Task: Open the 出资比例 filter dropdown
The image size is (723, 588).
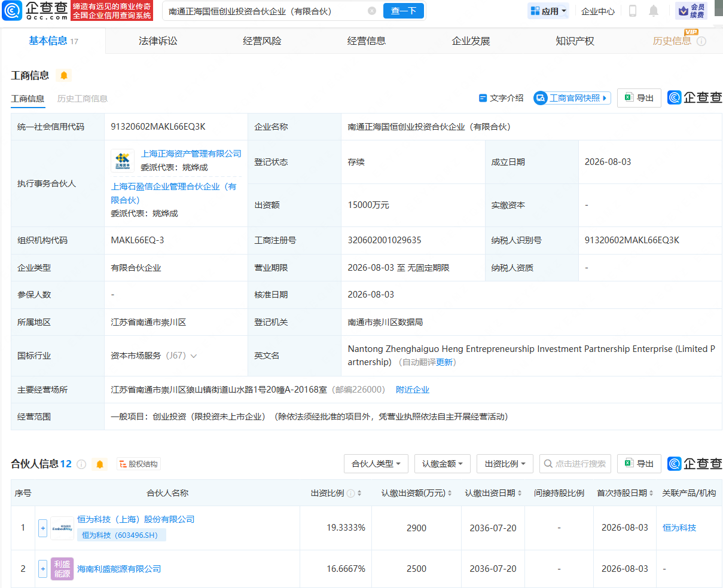Action: 505,464
